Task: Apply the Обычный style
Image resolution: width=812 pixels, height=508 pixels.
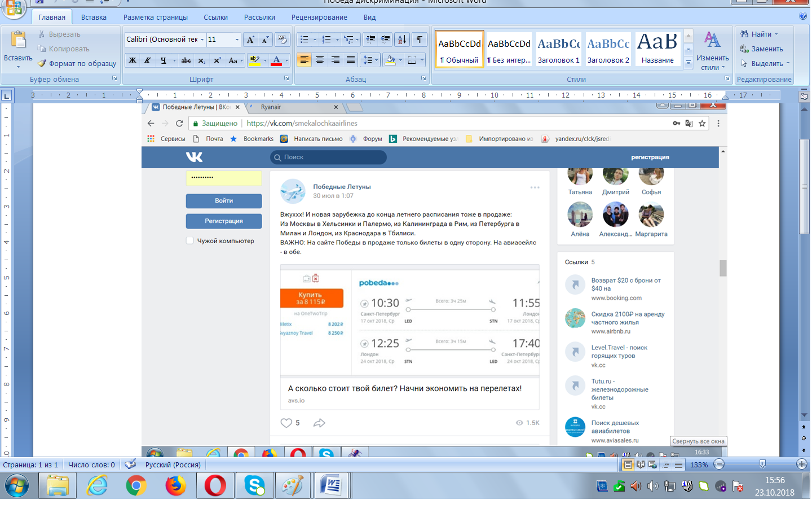Action: (x=460, y=50)
